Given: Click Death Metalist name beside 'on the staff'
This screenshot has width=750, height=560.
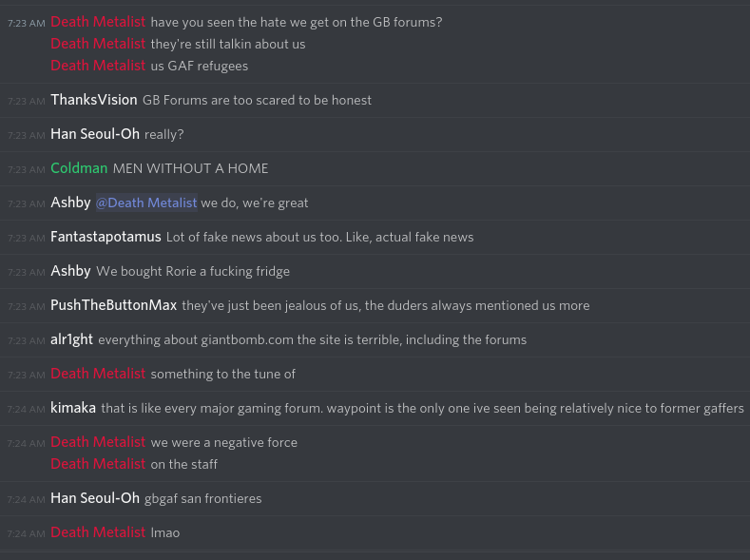Looking at the screenshot, I should tap(98, 464).
